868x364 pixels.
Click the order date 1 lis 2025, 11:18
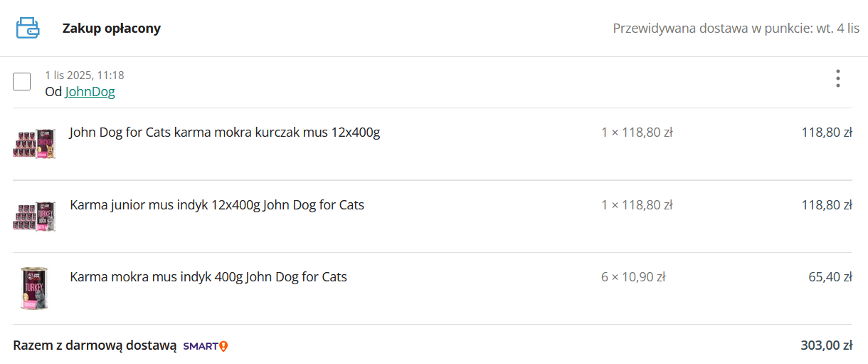coord(85,76)
